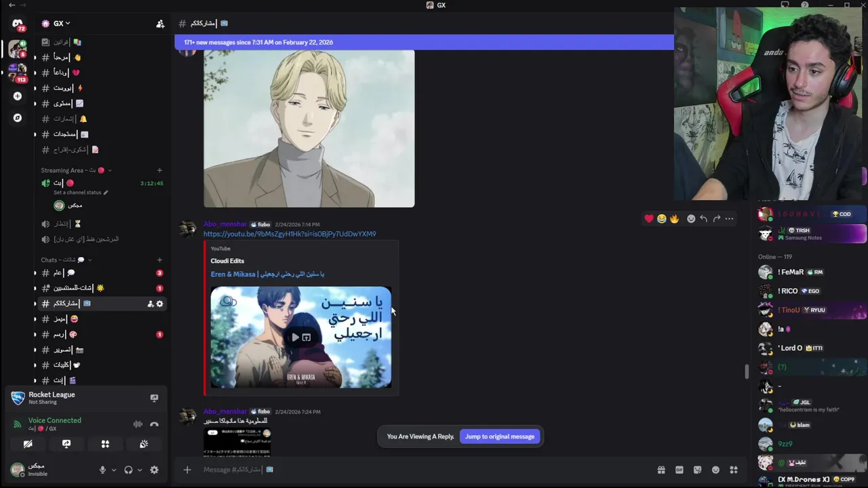The image size is (868, 488).
Task: Open the مرحباً channel
Action: tap(102, 58)
